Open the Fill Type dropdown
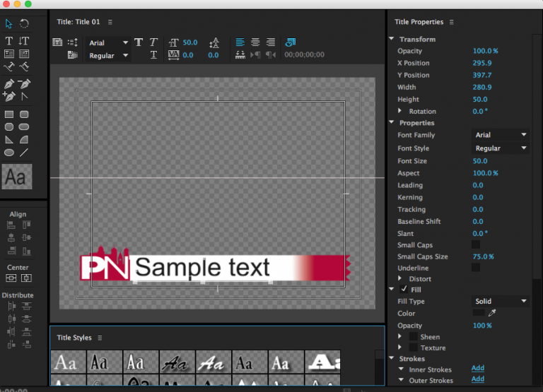 501,301
